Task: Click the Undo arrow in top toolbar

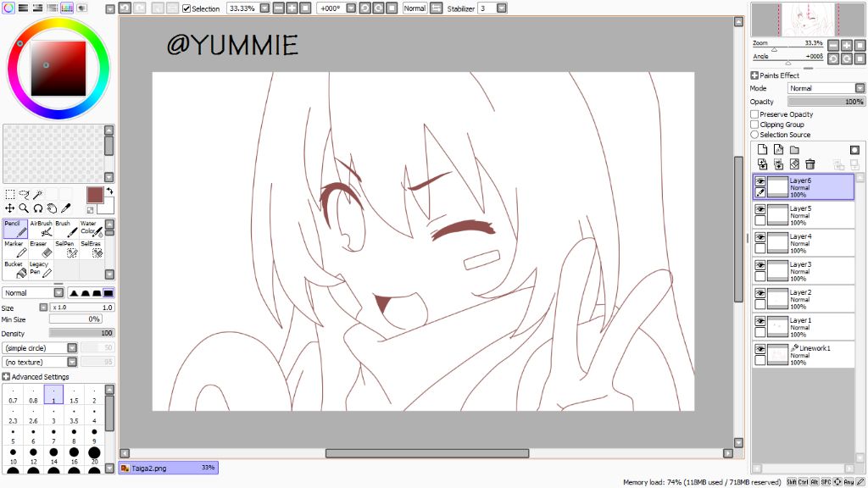Action: [x=125, y=8]
